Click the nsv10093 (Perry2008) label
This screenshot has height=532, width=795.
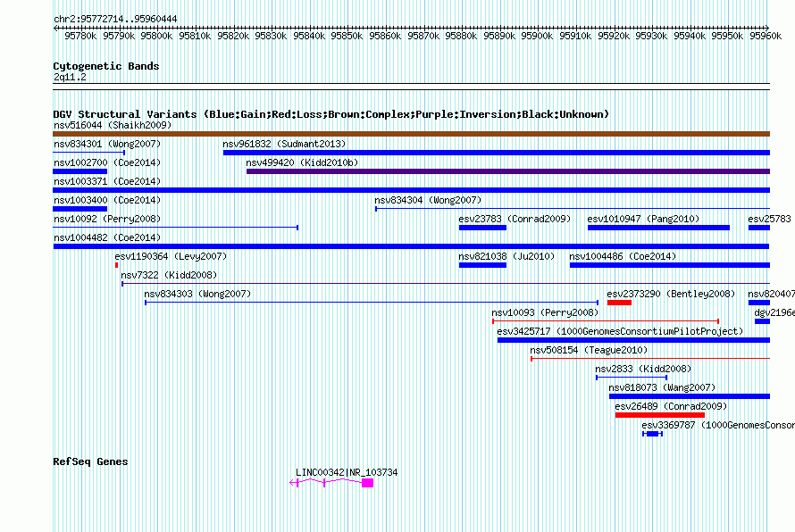545,312
